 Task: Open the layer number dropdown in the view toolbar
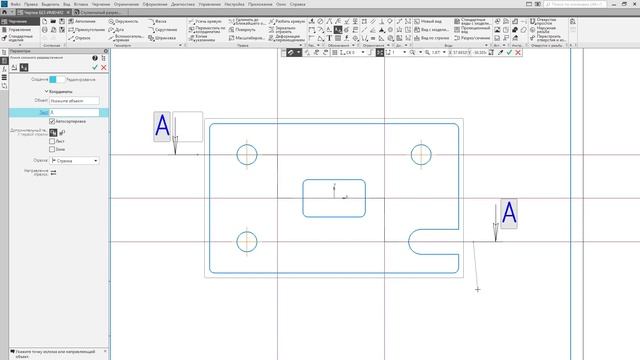[404, 53]
